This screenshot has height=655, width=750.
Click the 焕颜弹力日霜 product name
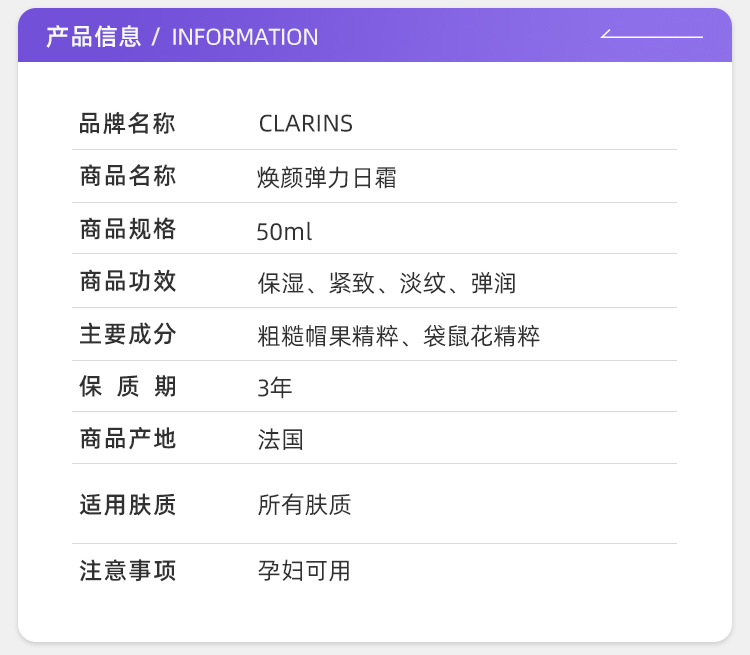coord(327,178)
